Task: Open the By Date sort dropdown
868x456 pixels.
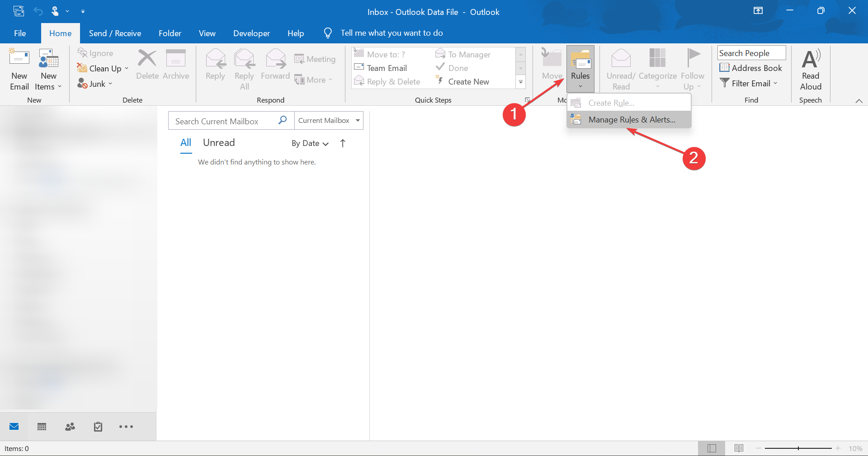Action: point(310,143)
